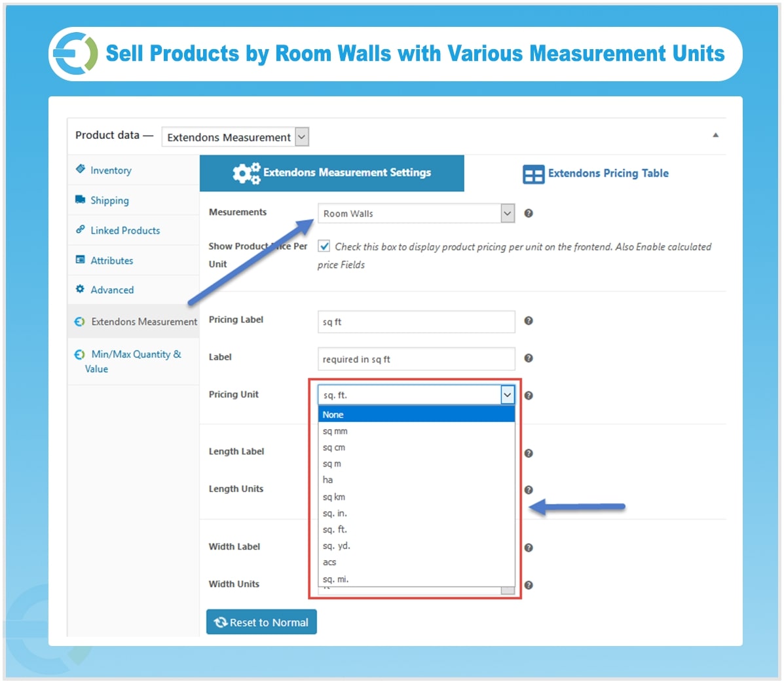
Task: Click help icon beside Mesurements field
Action: [x=528, y=214]
